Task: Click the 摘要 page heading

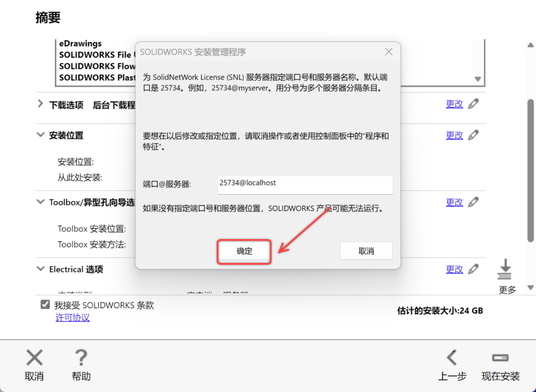Action: coord(48,17)
